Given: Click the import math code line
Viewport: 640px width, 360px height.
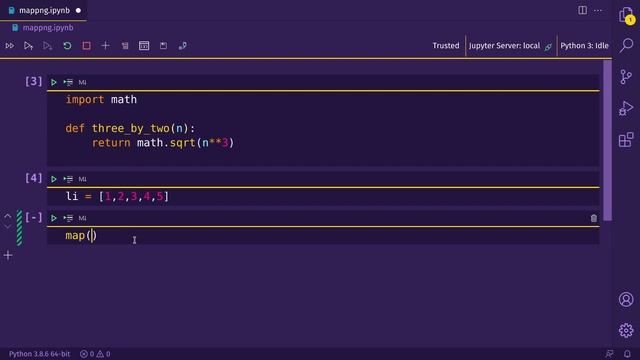Looking at the screenshot, I should (x=101, y=100).
